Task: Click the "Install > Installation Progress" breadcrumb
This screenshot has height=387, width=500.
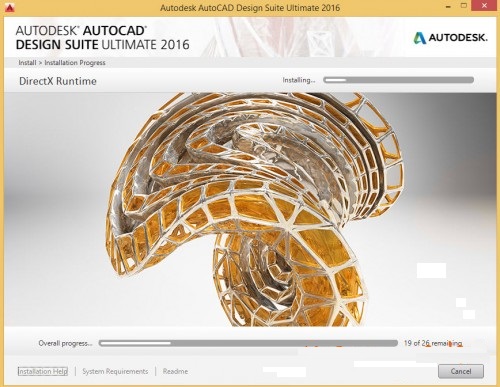Action: tap(62, 63)
